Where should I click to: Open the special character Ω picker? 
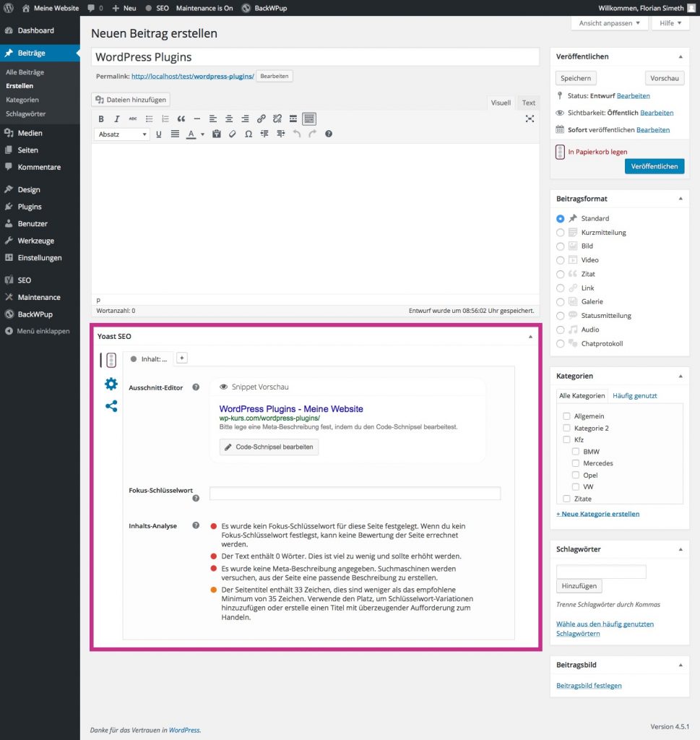click(x=249, y=134)
